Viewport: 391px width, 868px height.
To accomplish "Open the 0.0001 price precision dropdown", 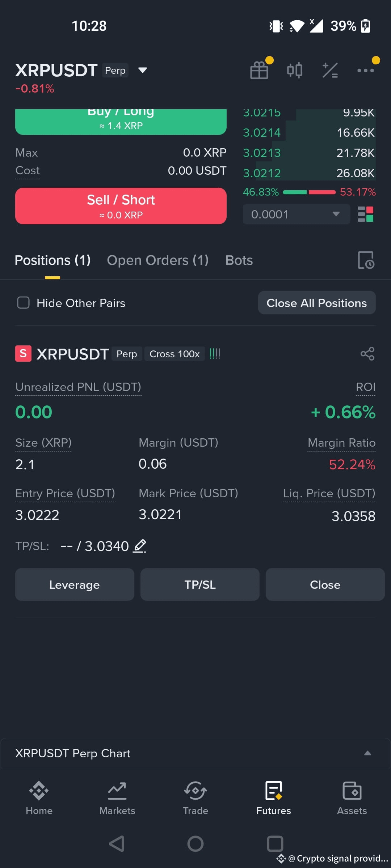I will 297,214.
